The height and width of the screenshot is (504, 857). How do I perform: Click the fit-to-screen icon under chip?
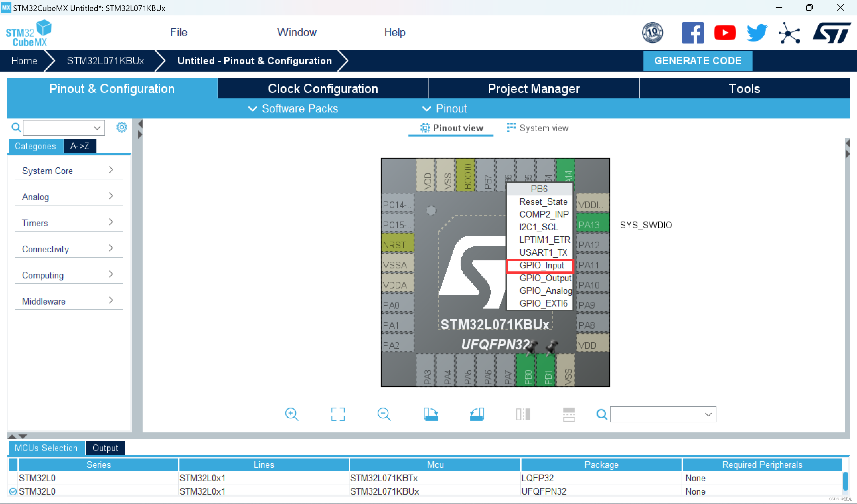(x=338, y=414)
